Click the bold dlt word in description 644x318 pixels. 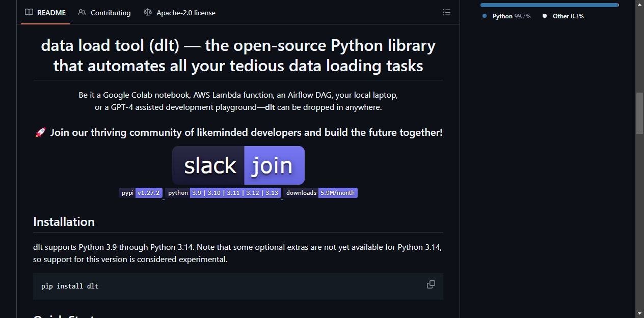pyautogui.click(x=270, y=107)
